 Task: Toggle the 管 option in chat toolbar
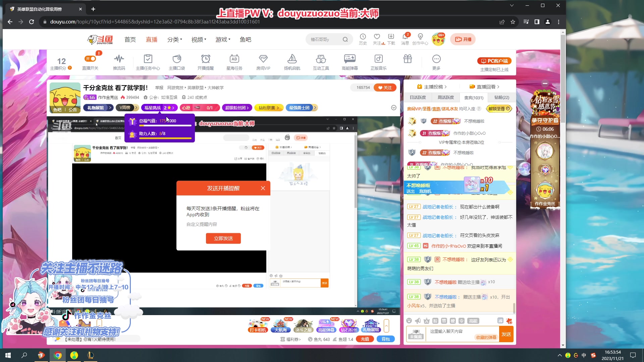point(444,321)
